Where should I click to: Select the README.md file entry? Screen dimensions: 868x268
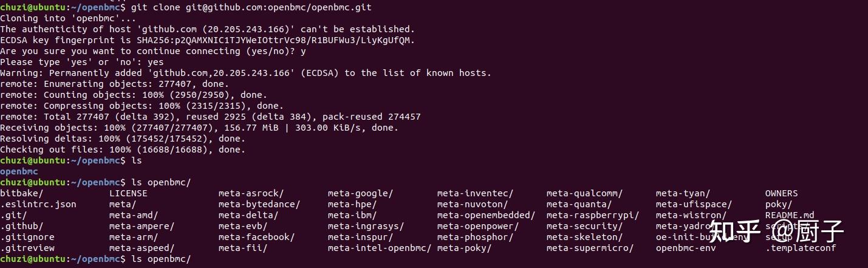[x=790, y=215]
